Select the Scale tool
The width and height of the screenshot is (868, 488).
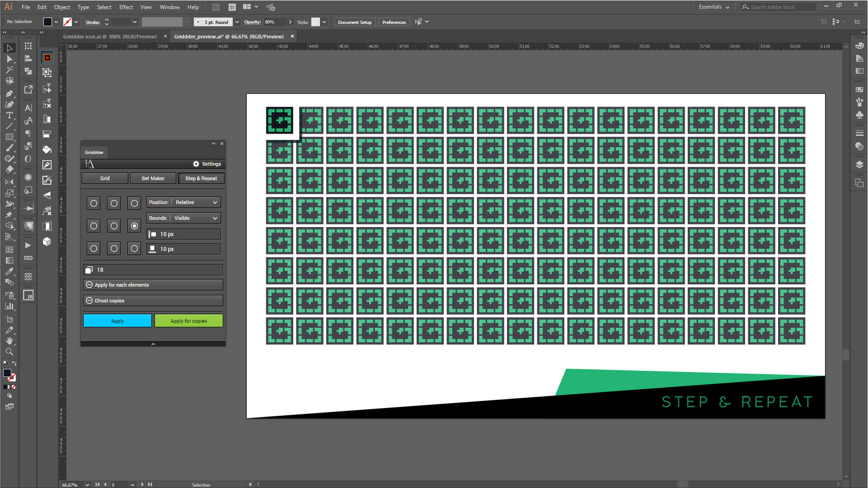9,193
